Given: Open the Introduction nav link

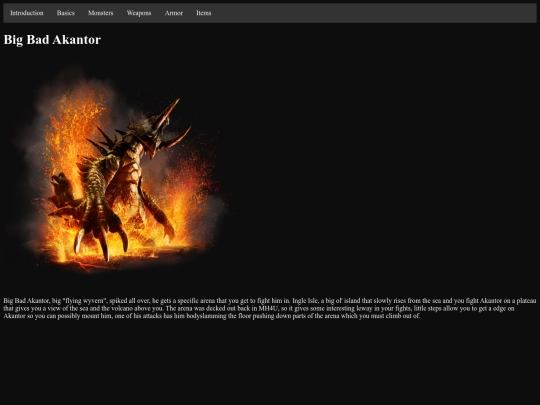Looking at the screenshot, I should (27, 13).
